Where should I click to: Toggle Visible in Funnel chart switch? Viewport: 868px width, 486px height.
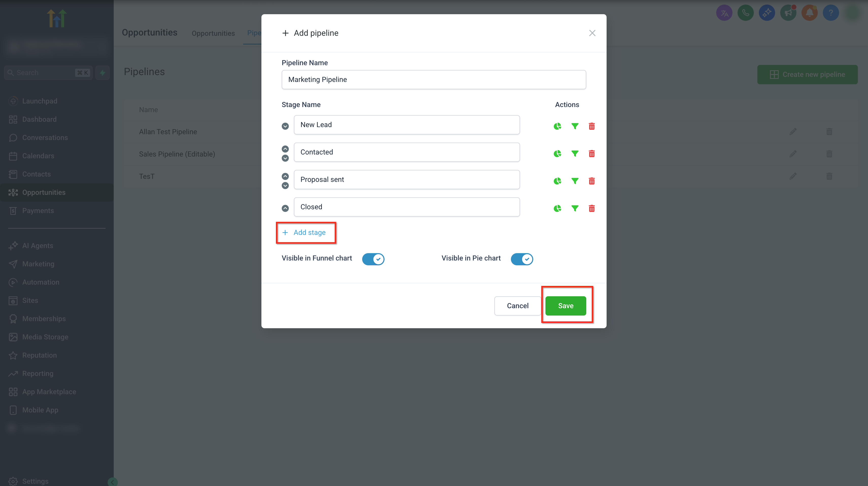pyautogui.click(x=373, y=259)
